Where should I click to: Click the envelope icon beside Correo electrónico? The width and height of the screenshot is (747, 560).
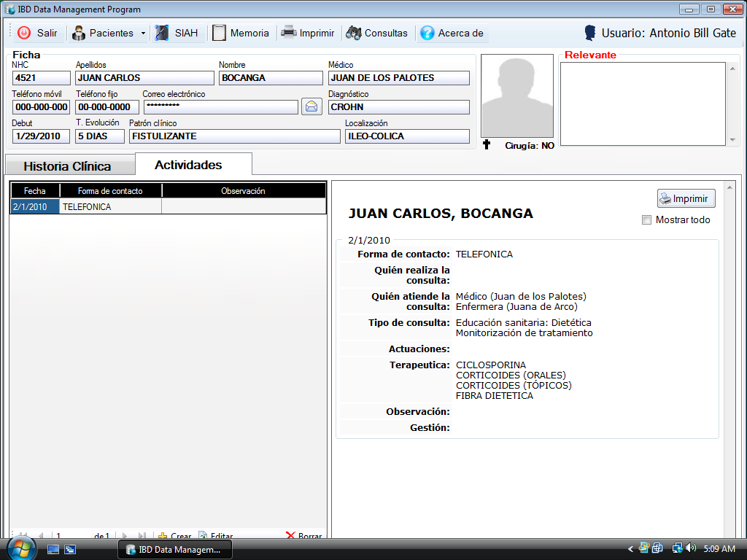click(x=311, y=106)
